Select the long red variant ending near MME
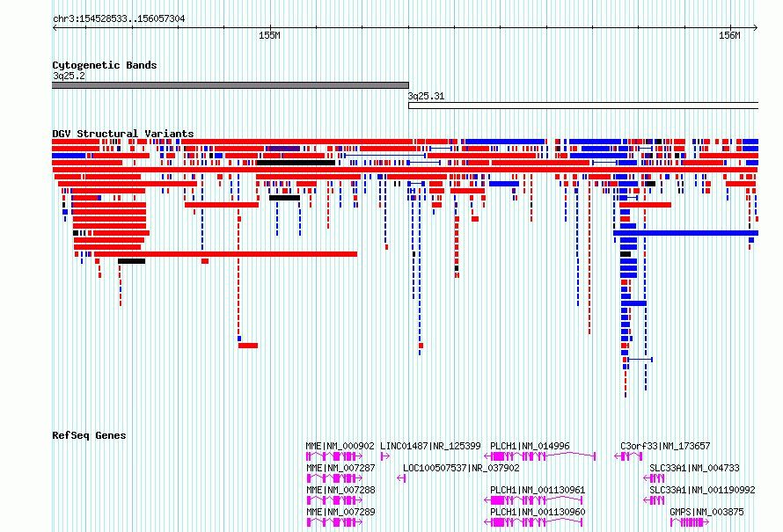This screenshot has width=783, height=532. [226, 254]
